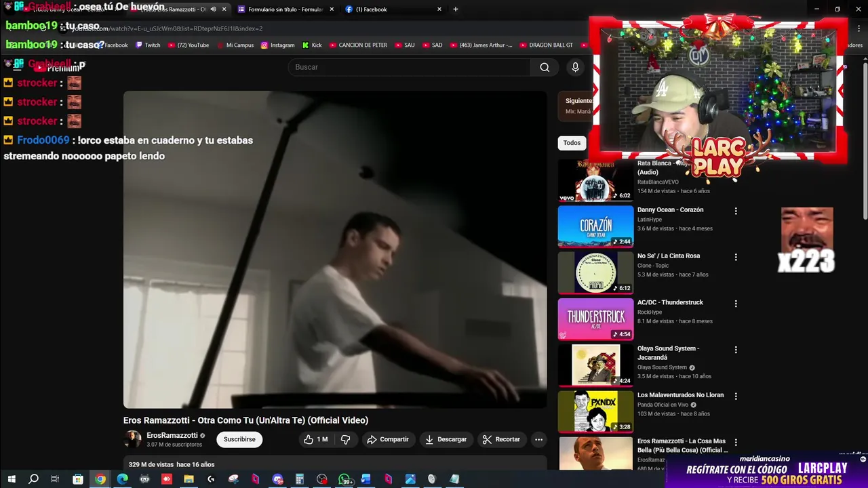Viewport: 868px width, 488px height.
Task: Click the Descargar download button
Action: coord(446,439)
